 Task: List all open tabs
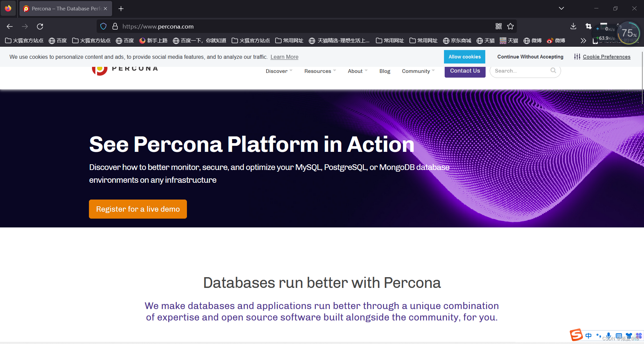pyautogui.click(x=561, y=8)
